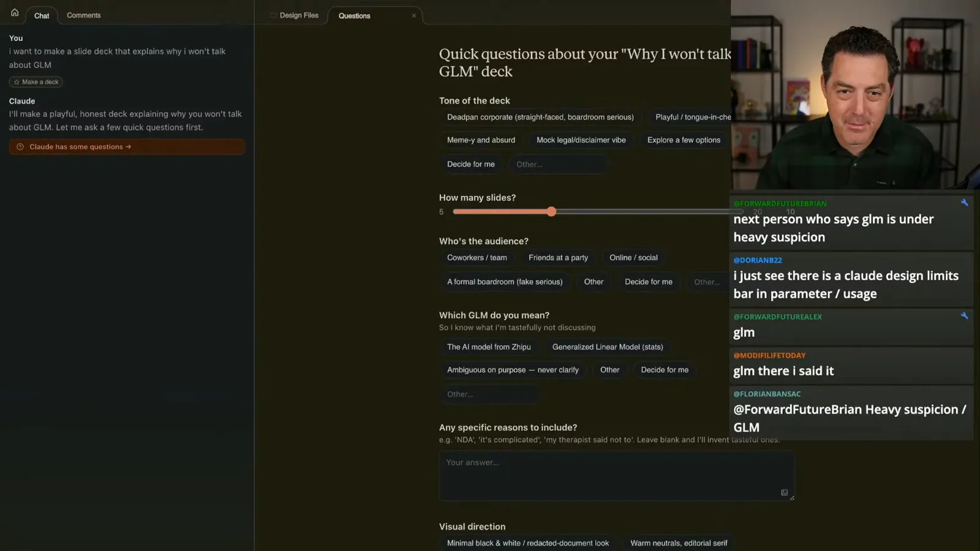Switch to the Chat tab
This screenshot has width=980, height=551.
click(42, 16)
